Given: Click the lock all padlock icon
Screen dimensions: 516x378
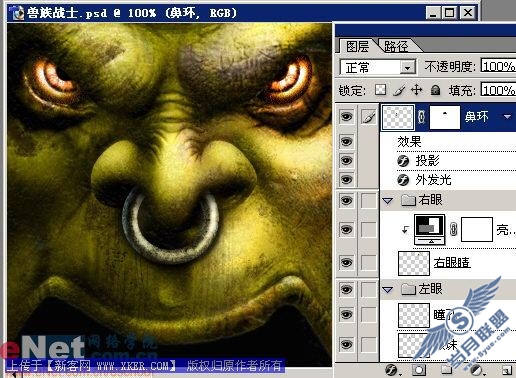Looking at the screenshot, I should click(x=435, y=90).
